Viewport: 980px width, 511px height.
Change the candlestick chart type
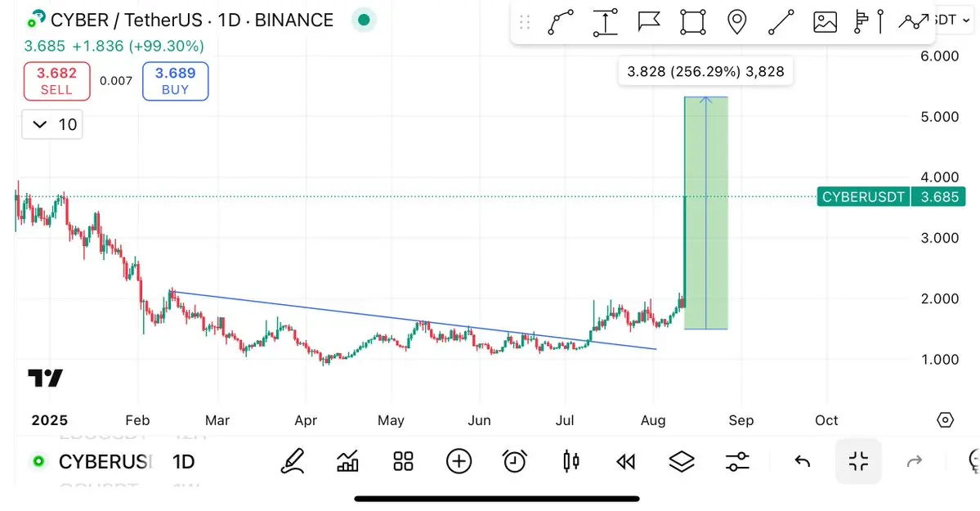[x=571, y=462]
